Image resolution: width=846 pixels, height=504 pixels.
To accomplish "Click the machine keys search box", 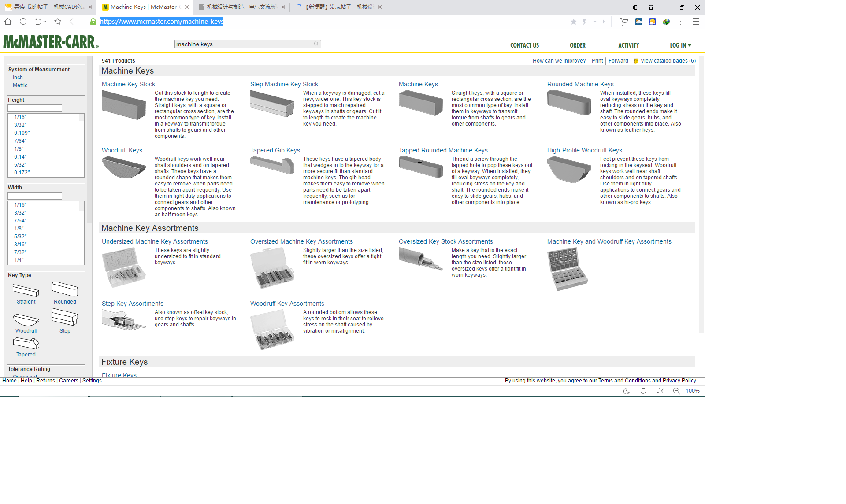I will pyautogui.click(x=248, y=44).
